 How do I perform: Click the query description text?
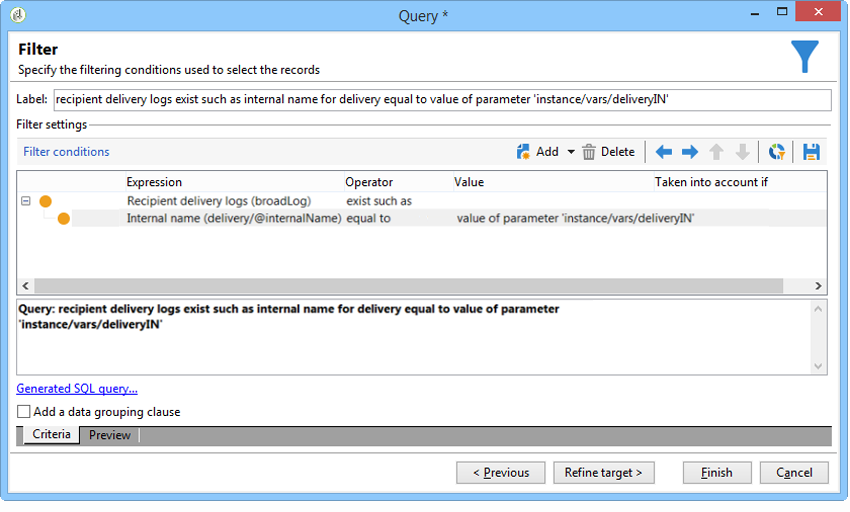coord(289,317)
